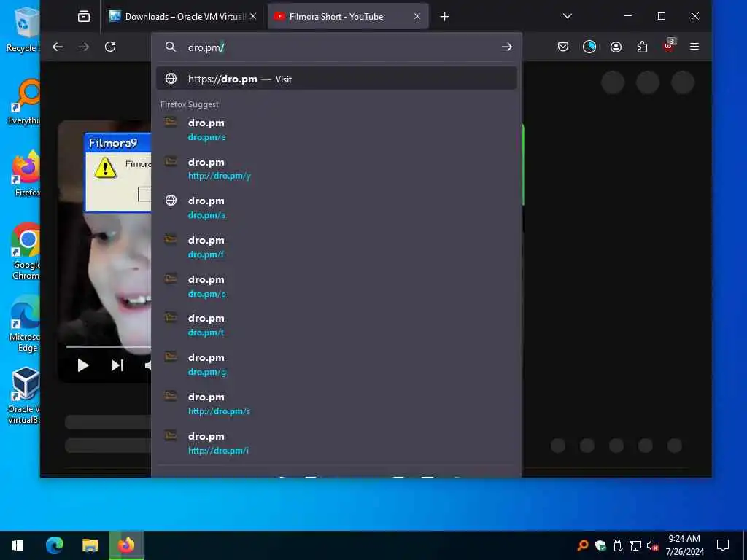
Task: Click the address bar containing dro.pm/
Action: pyautogui.click(x=337, y=47)
